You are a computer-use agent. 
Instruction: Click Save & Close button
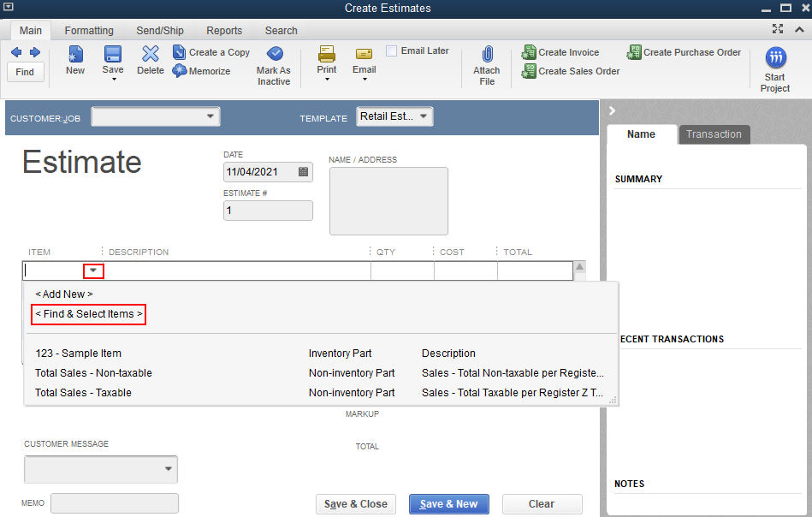click(356, 504)
